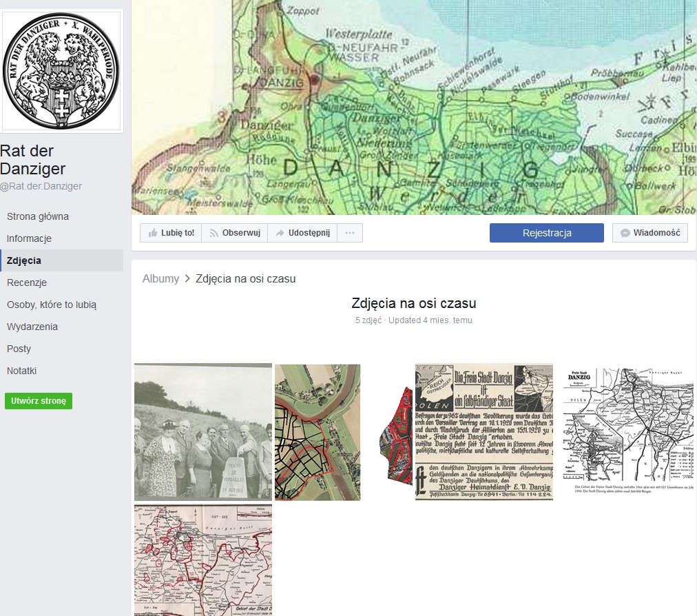Select Zdjęcia tab in sidebar
697x616 pixels.
click(24, 260)
